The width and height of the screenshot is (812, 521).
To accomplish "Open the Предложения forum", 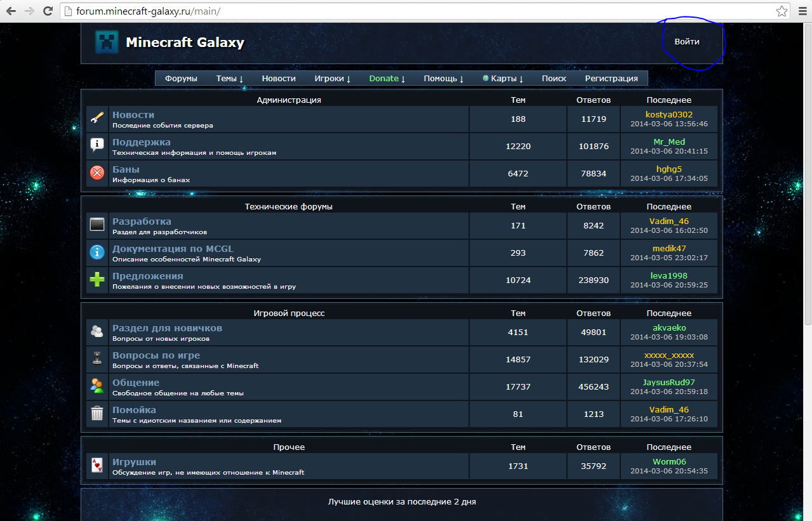I will pyautogui.click(x=148, y=276).
